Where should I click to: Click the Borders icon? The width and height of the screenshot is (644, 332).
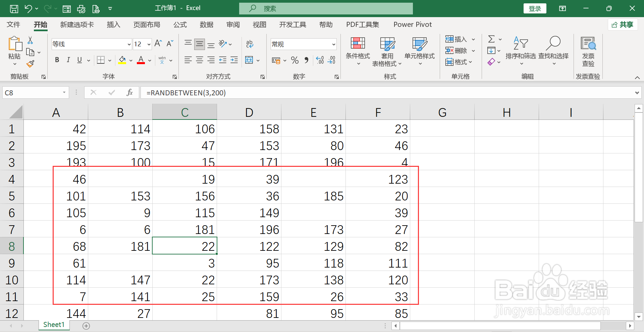101,60
